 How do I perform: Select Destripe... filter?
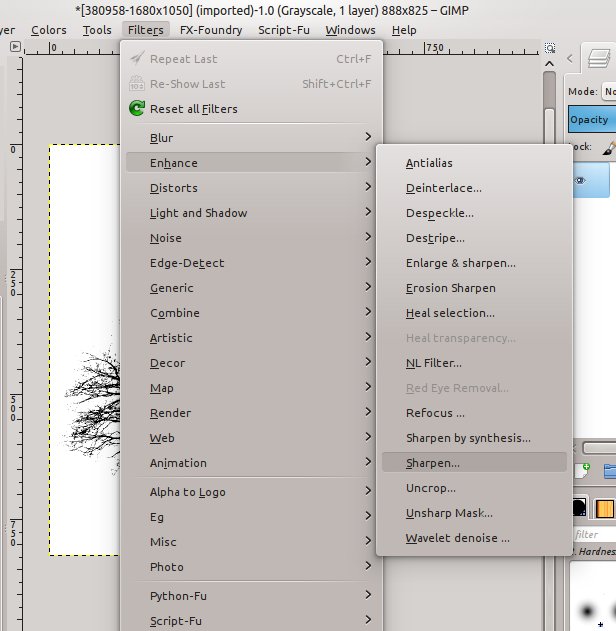[474, 237]
